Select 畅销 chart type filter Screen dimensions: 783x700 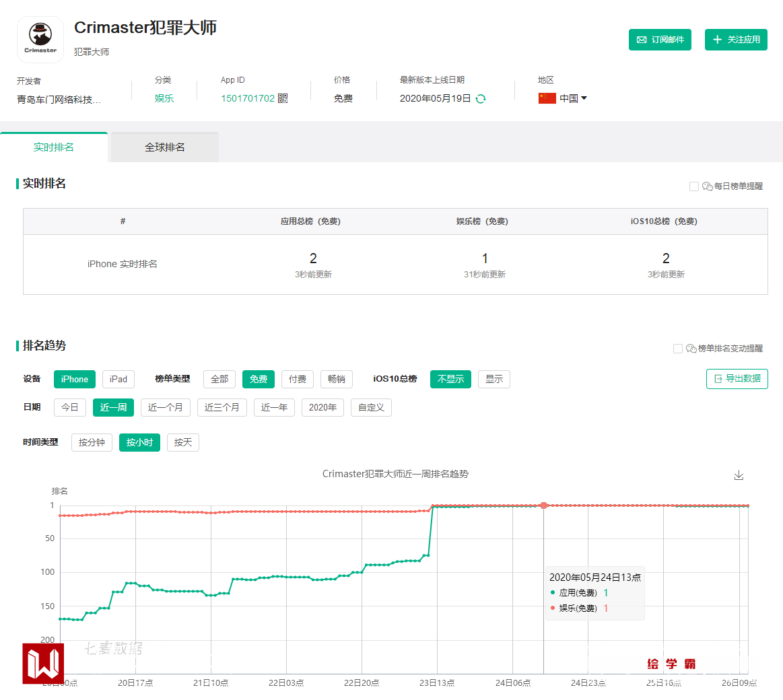pos(337,379)
